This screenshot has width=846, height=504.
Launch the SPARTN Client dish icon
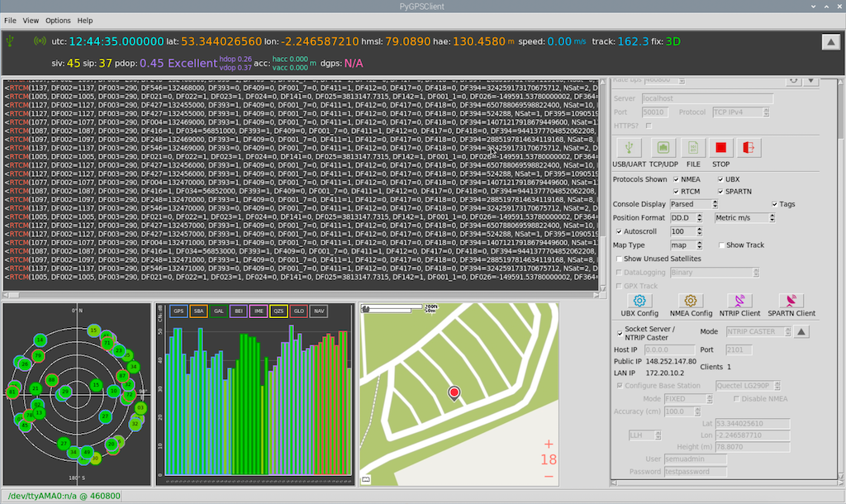(791, 301)
